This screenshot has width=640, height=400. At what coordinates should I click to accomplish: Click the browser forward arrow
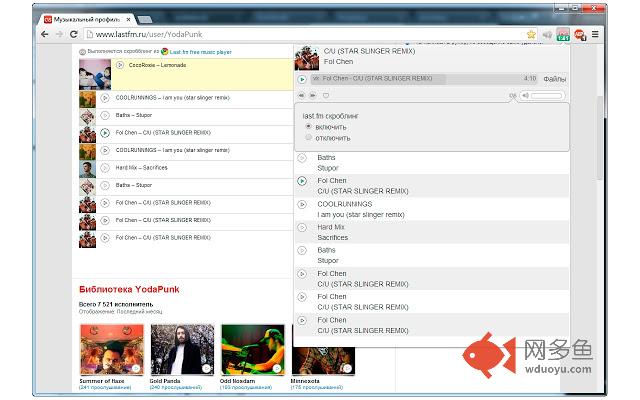(x=59, y=34)
